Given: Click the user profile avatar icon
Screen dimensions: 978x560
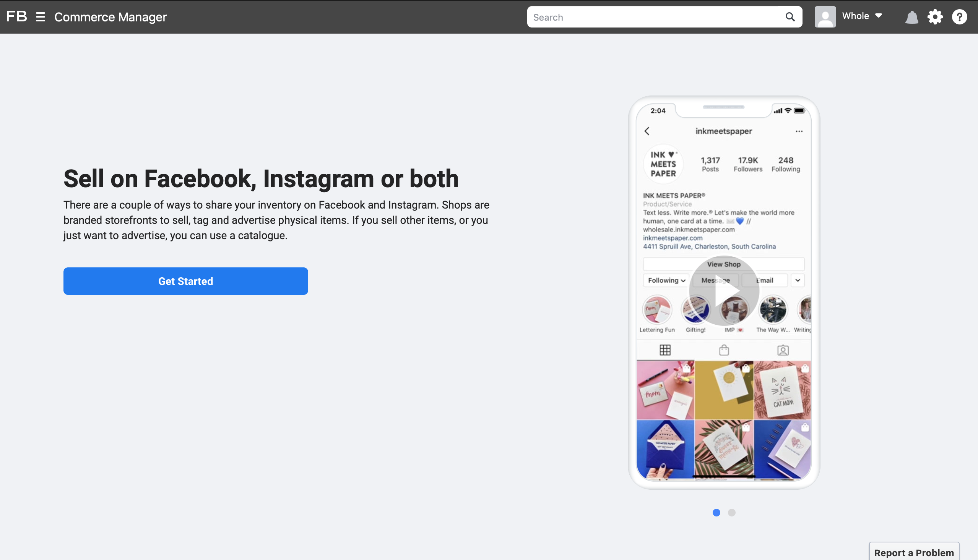Looking at the screenshot, I should [x=825, y=16].
